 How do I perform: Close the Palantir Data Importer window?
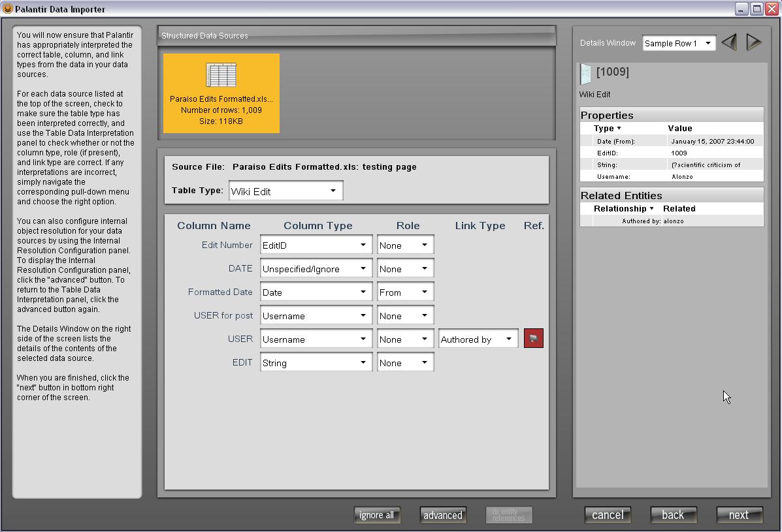[x=772, y=9]
